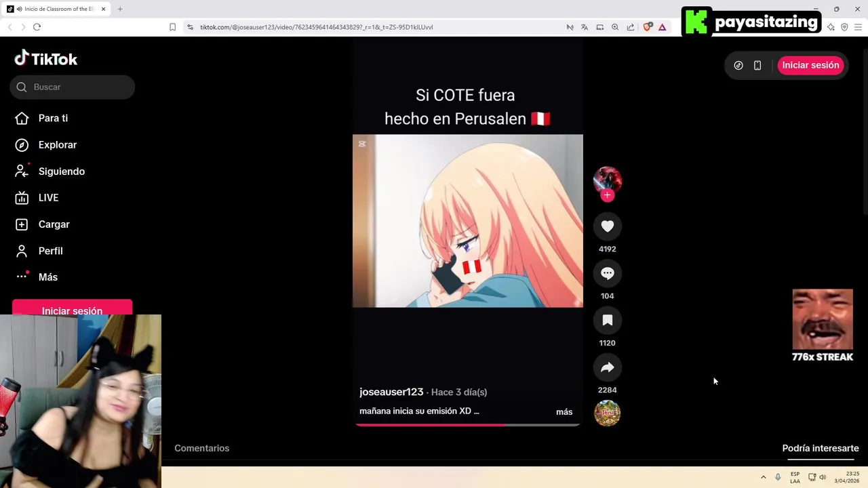Open the LIVE section
This screenshot has width=868, height=488.
[x=37, y=198]
